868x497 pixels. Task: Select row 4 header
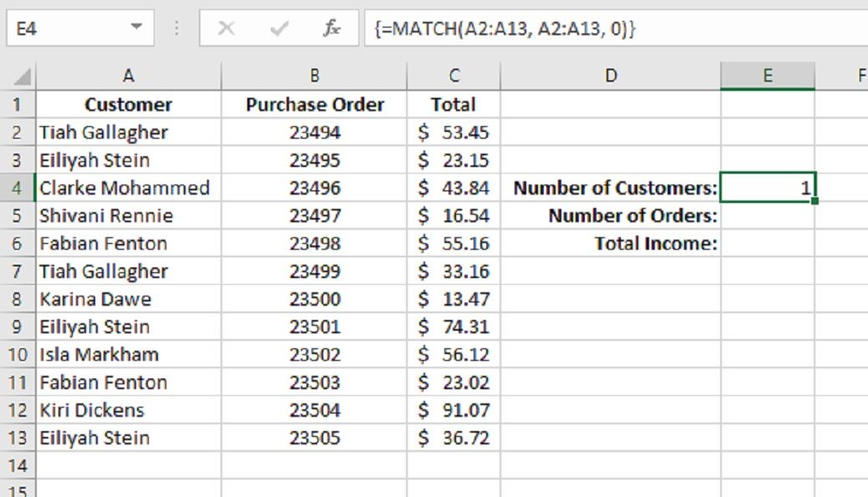pyautogui.click(x=18, y=188)
